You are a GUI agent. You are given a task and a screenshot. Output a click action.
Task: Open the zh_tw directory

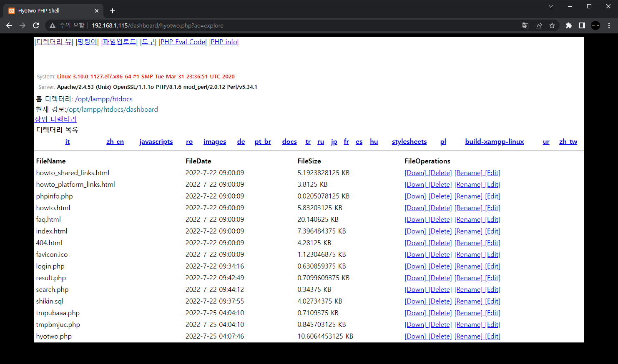pos(568,142)
